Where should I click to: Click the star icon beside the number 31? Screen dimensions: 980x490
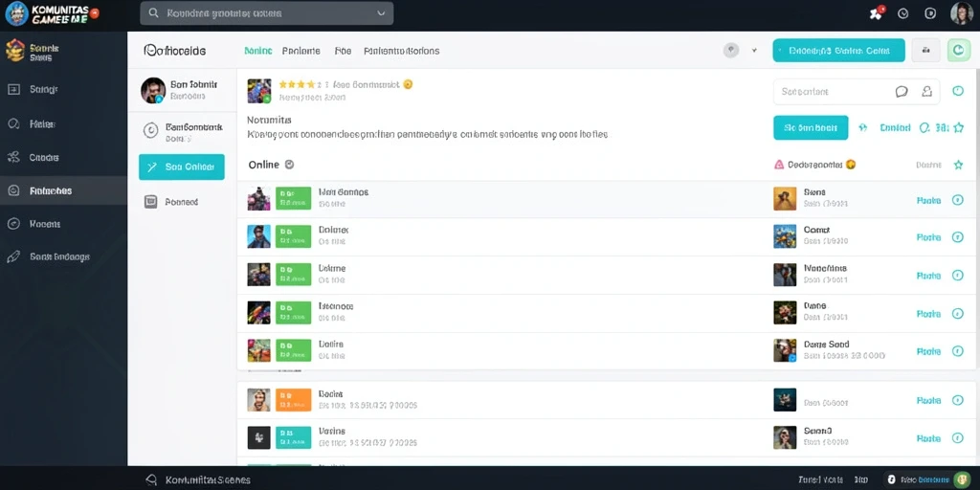coord(959,127)
